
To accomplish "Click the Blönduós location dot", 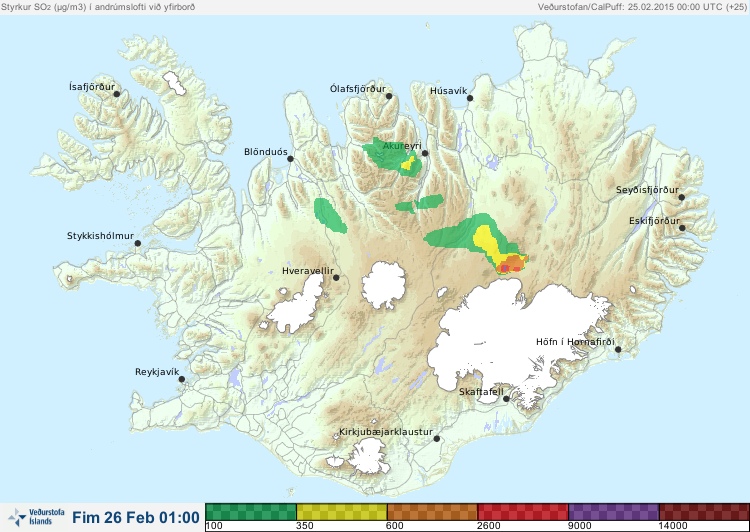I will [x=290, y=159].
